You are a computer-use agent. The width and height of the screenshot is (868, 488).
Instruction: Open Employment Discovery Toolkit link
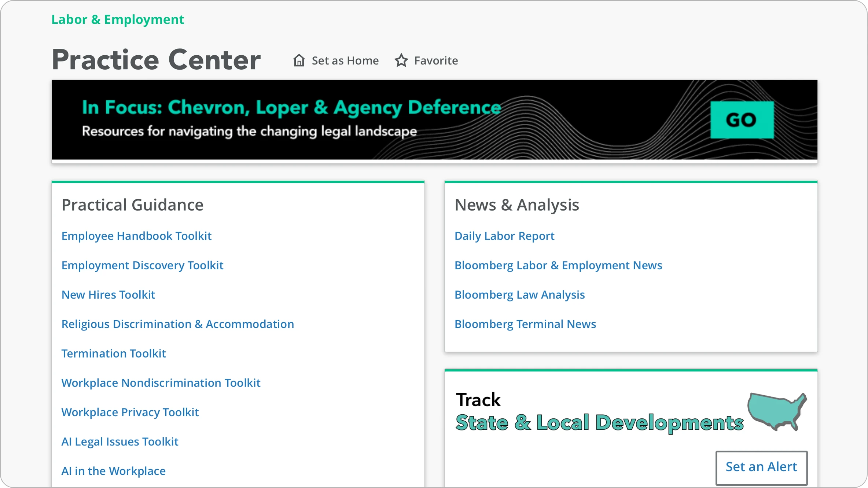pos(142,265)
